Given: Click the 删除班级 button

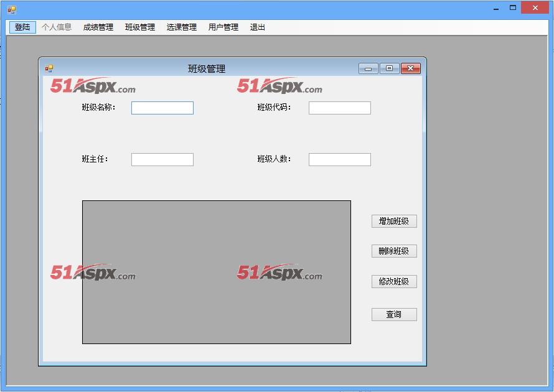Looking at the screenshot, I should (394, 251).
